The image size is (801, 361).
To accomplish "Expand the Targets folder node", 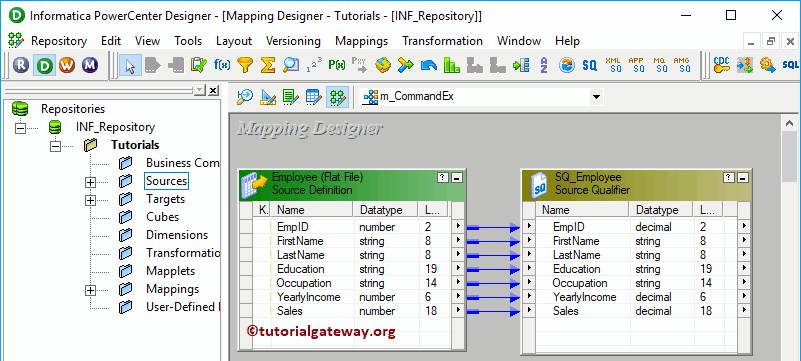I will [x=90, y=200].
